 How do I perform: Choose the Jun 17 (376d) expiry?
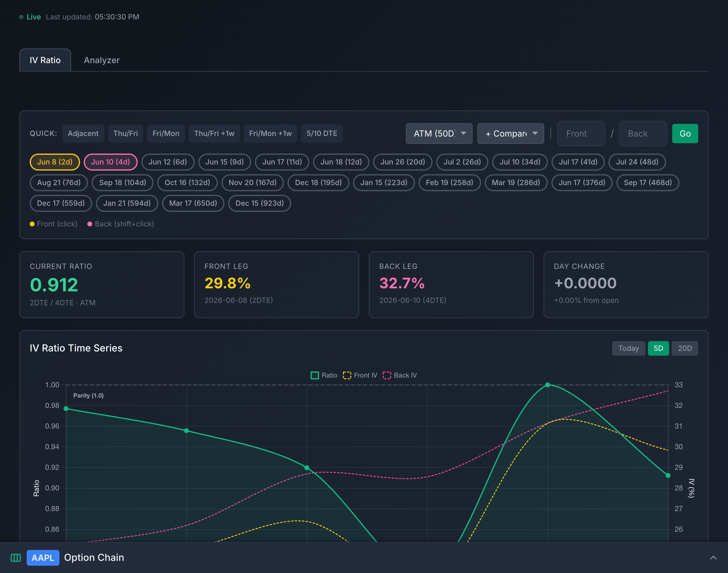click(x=582, y=183)
